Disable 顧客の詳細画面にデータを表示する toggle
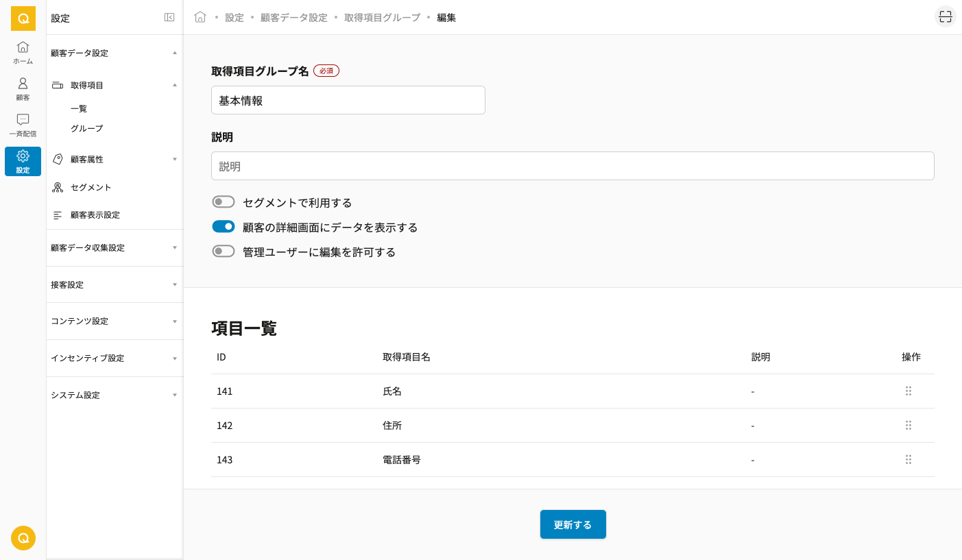This screenshot has width=962, height=560. tap(224, 226)
